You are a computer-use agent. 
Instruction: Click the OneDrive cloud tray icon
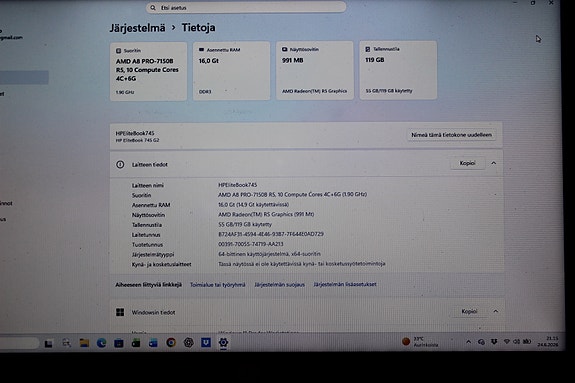pyautogui.click(x=481, y=342)
